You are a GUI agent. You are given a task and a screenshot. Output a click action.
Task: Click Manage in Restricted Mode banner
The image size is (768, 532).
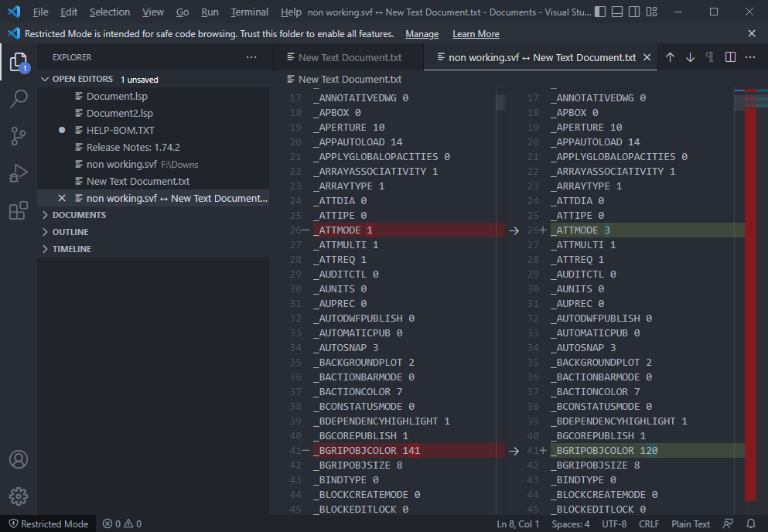422,34
